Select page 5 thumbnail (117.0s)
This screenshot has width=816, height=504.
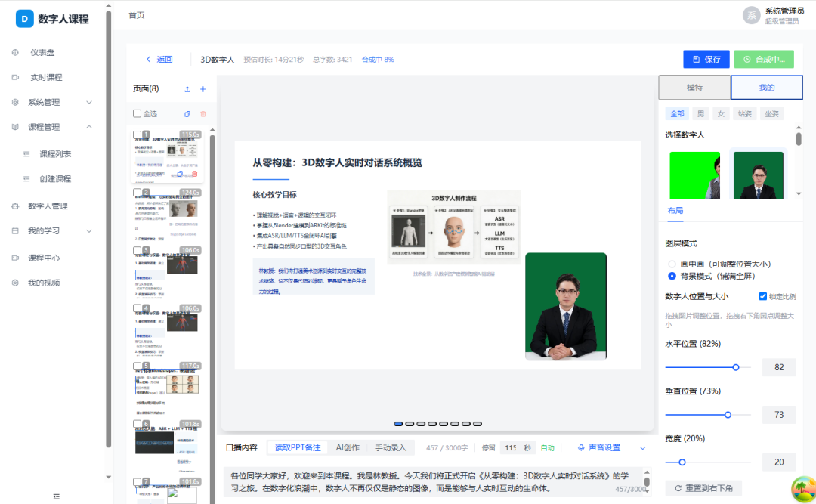click(x=167, y=388)
